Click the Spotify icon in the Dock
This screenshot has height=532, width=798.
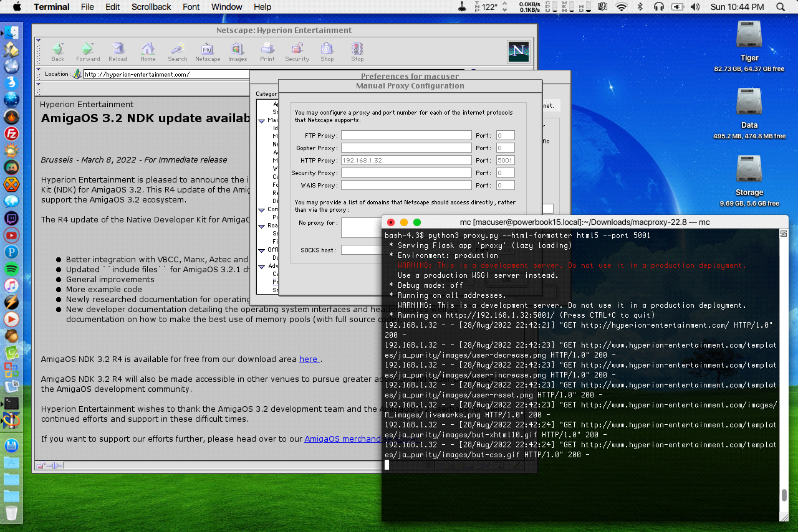(x=11, y=269)
